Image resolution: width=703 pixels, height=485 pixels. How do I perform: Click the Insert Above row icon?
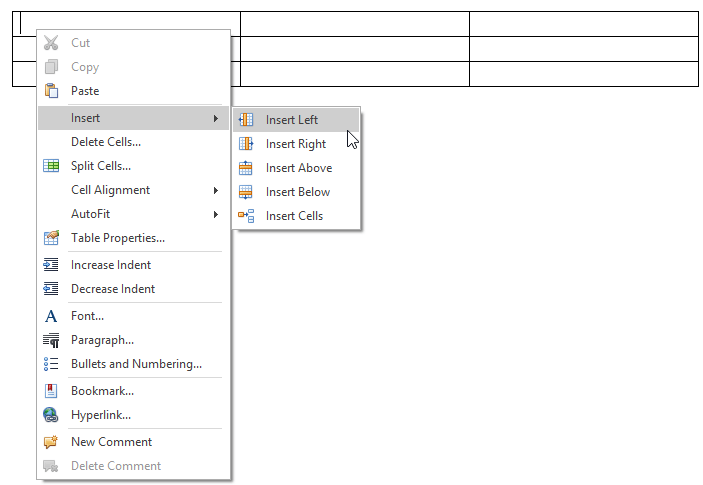(x=246, y=168)
